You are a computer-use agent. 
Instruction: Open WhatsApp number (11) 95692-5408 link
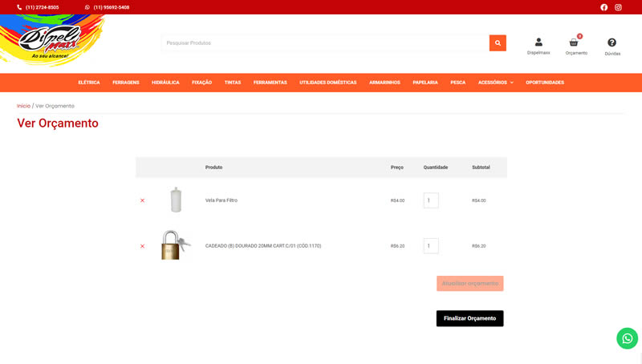tap(112, 7)
